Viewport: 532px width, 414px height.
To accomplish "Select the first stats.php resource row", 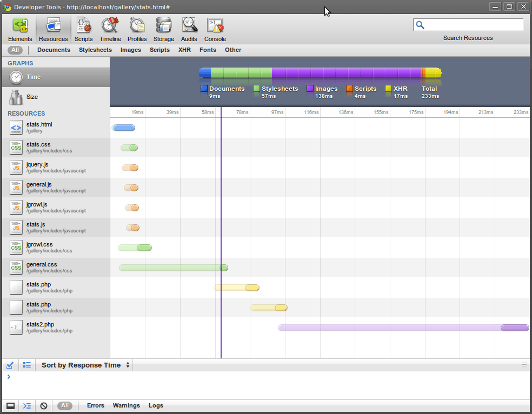I will [x=56, y=288].
